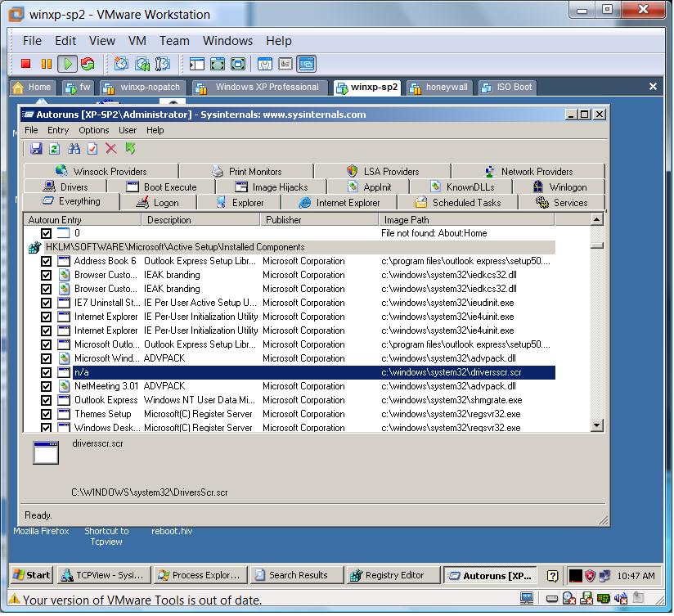Uncheck the n/a driversscr.scr entry checkbox

tap(46, 373)
